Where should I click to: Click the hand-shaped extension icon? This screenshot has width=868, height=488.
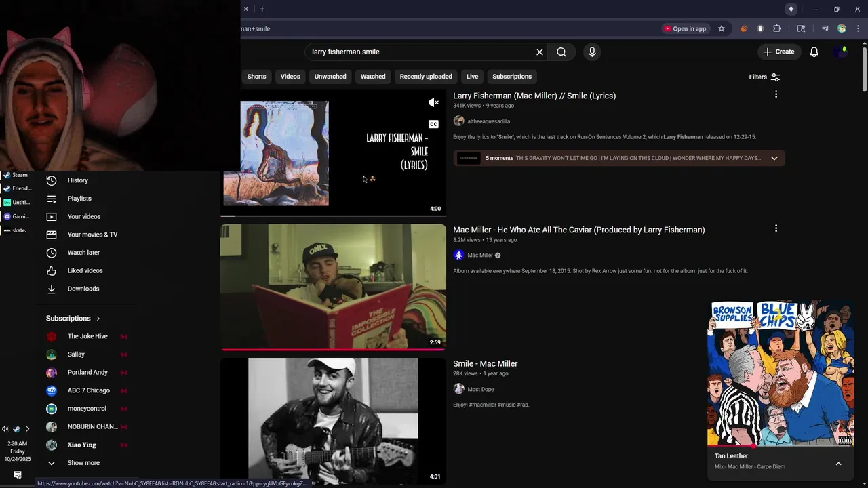(760, 28)
